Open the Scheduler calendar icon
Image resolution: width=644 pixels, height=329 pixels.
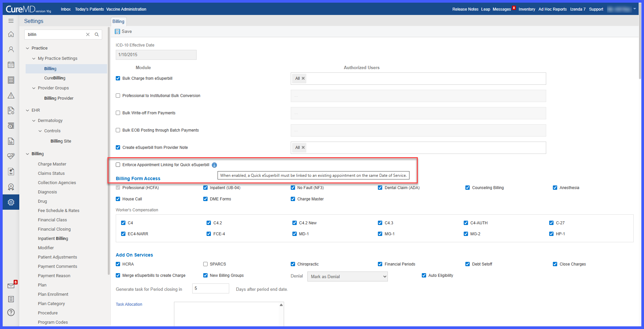[11, 65]
